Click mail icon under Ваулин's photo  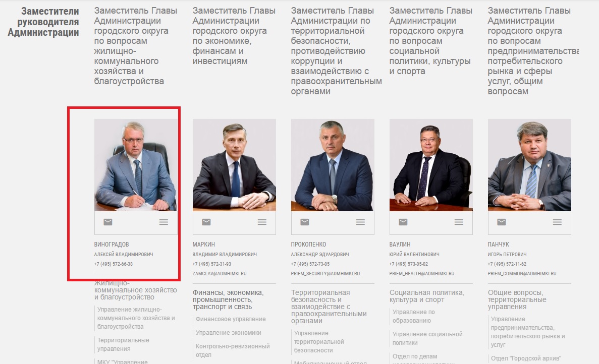tap(403, 222)
